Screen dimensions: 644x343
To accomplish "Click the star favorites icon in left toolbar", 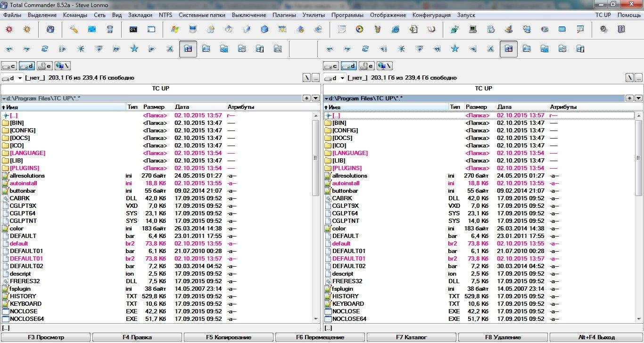I will coord(134,49).
